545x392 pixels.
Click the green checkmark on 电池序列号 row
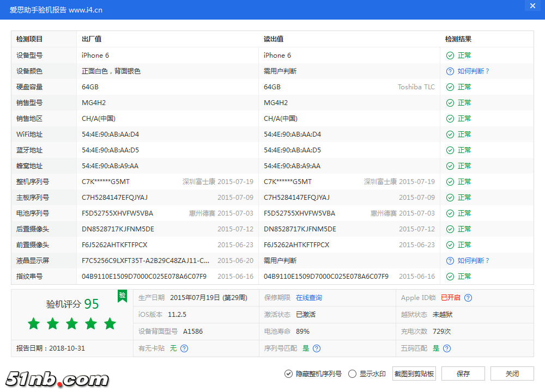pos(450,213)
